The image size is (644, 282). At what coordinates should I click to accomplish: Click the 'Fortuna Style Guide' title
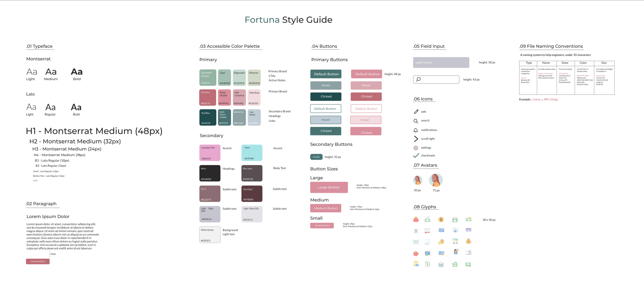click(x=288, y=20)
